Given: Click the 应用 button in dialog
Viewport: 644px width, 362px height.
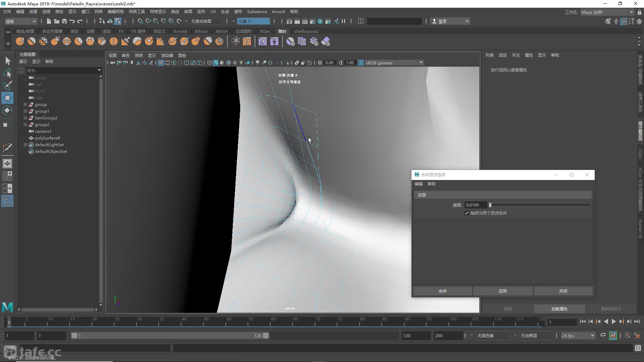Looking at the screenshot, I should click(503, 291).
